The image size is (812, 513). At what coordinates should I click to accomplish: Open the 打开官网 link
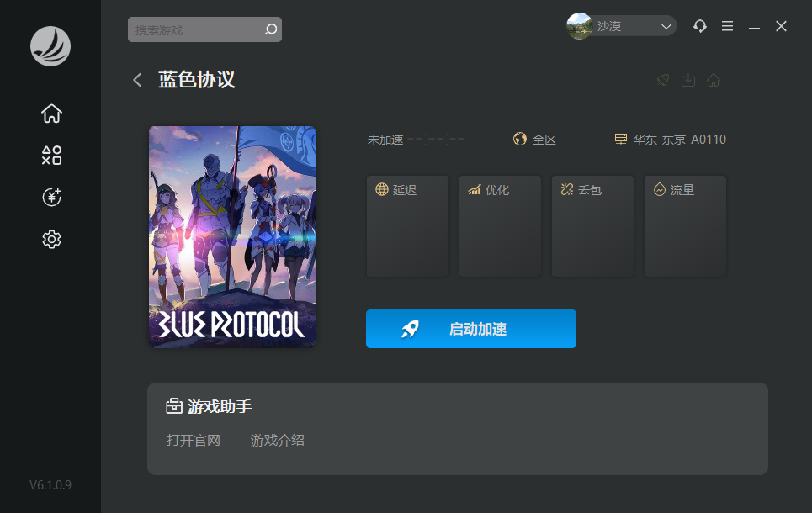pos(194,441)
